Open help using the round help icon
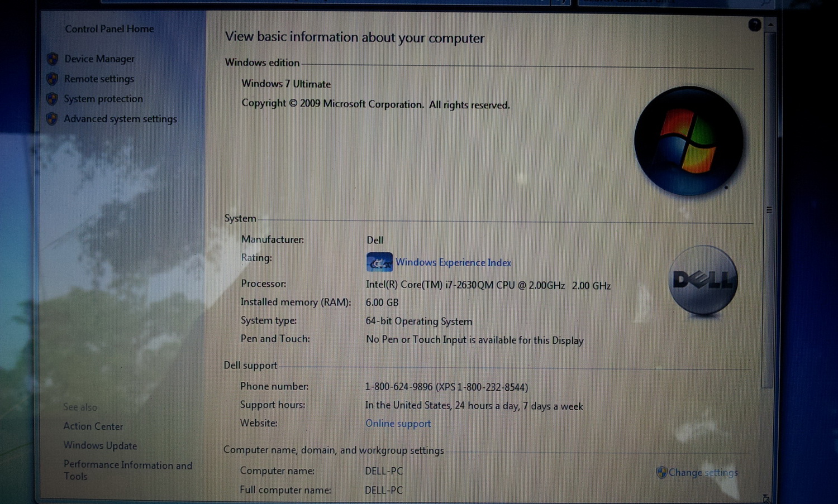This screenshot has width=838, height=504. [x=754, y=25]
